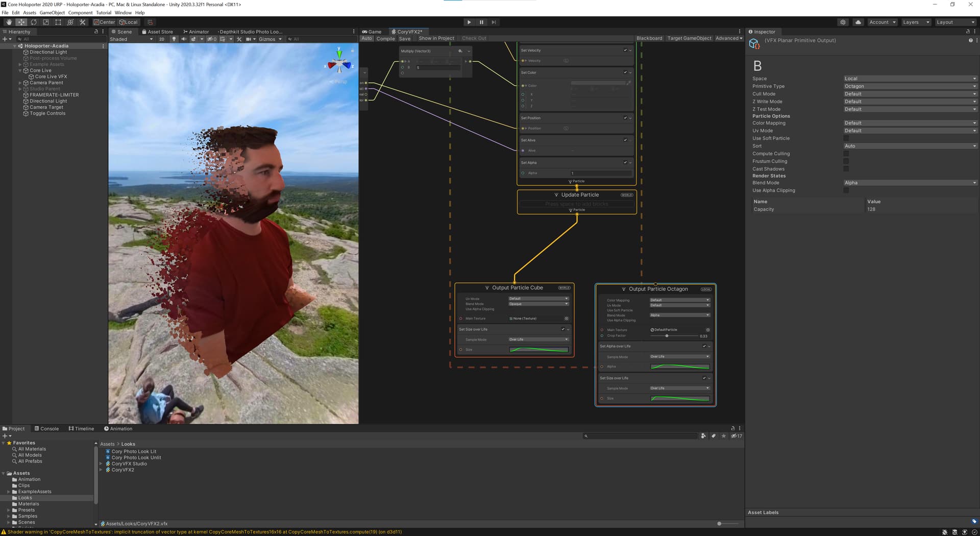The height and width of the screenshot is (536, 980).
Task: Click the Pause button
Action: pos(481,22)
